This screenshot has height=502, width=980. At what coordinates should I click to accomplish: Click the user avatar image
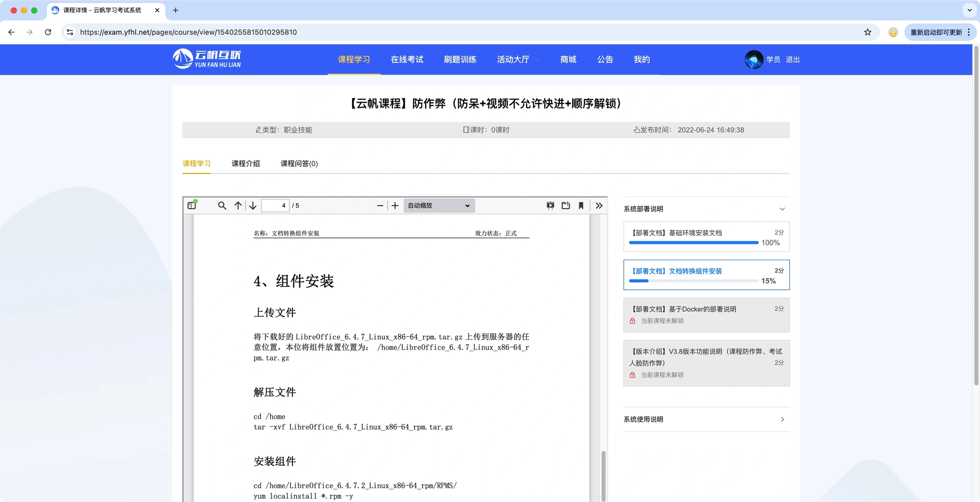pyautogui.click(x=754, y=60)
